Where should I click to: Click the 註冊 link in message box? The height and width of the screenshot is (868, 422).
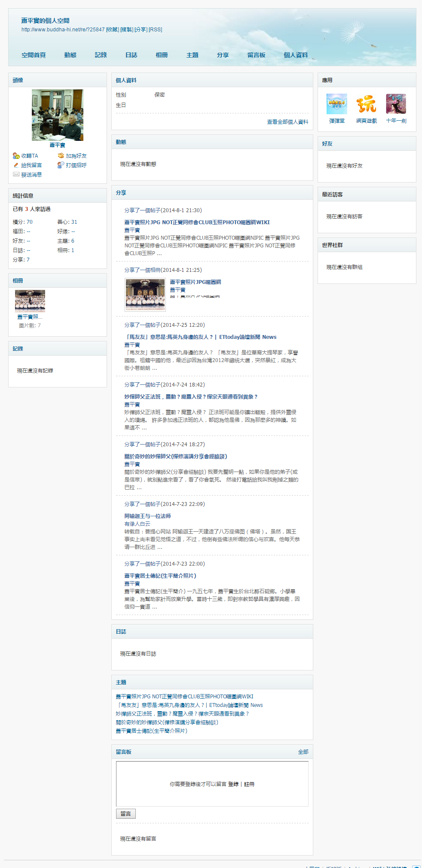[x=249, y=784]
